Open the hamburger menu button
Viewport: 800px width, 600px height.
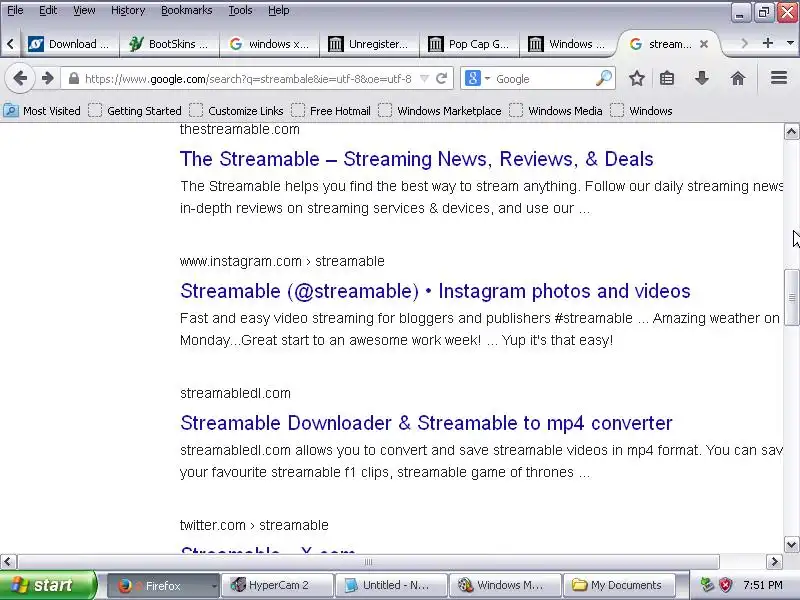click(779, 78)
